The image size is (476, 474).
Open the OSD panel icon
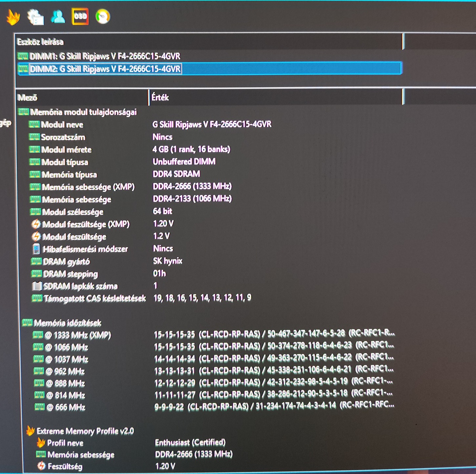80,16
